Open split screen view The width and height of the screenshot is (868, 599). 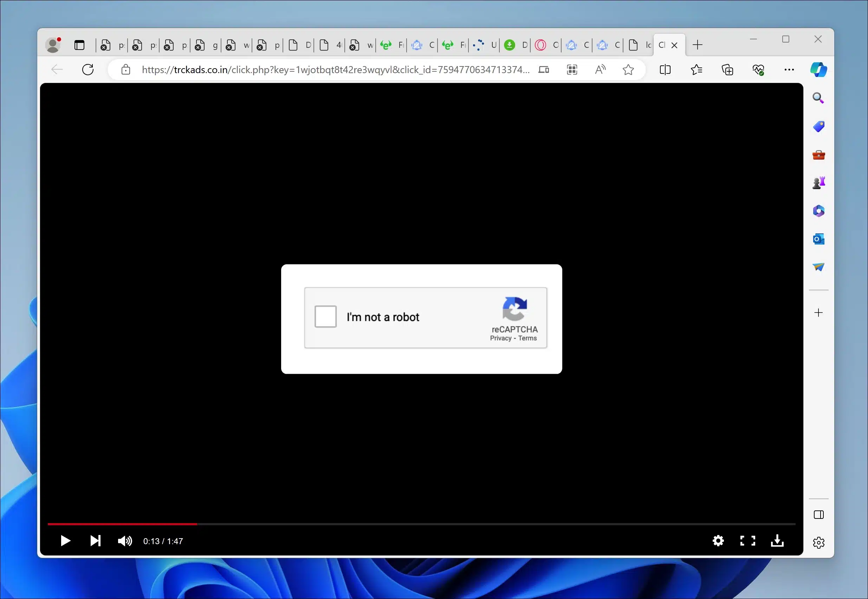pyautogui.click(x=665, y=70)
